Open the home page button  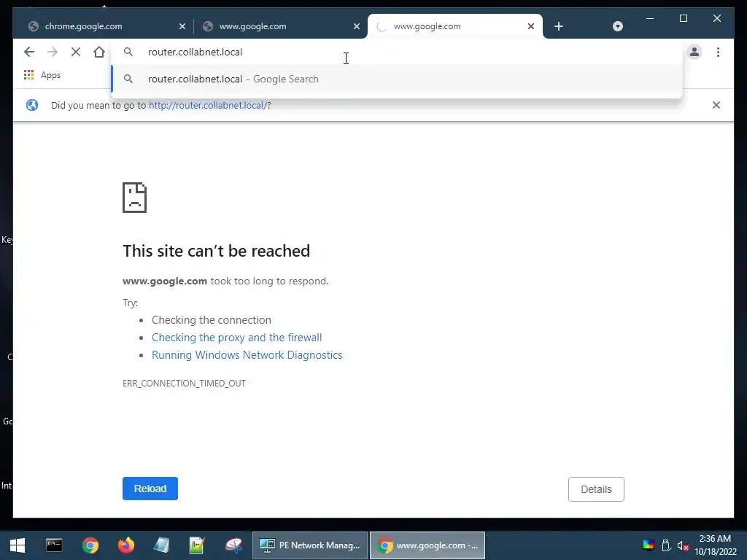click(x=99, y=52)
